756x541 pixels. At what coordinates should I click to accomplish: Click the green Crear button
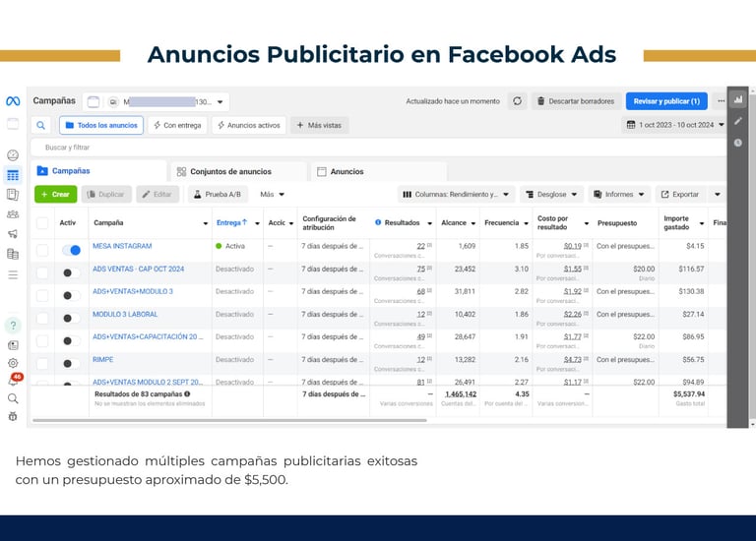click(x=56, y=194)
